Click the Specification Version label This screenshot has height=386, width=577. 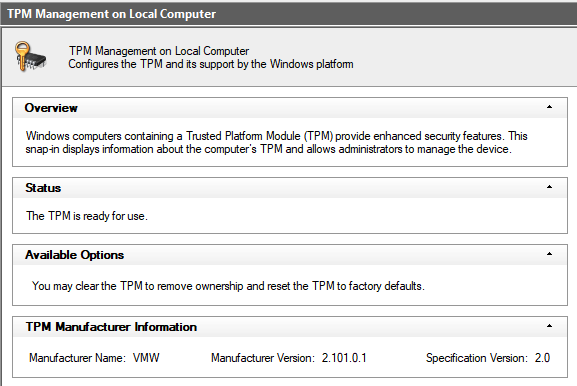click(477, 358)
